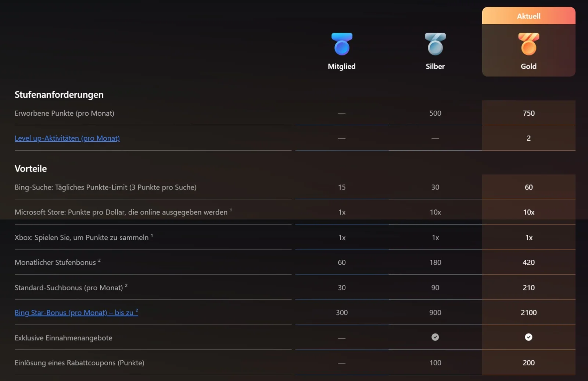
Task: Click the Monatlicher Stufenbonus label
Action: [x=58, y=262]
